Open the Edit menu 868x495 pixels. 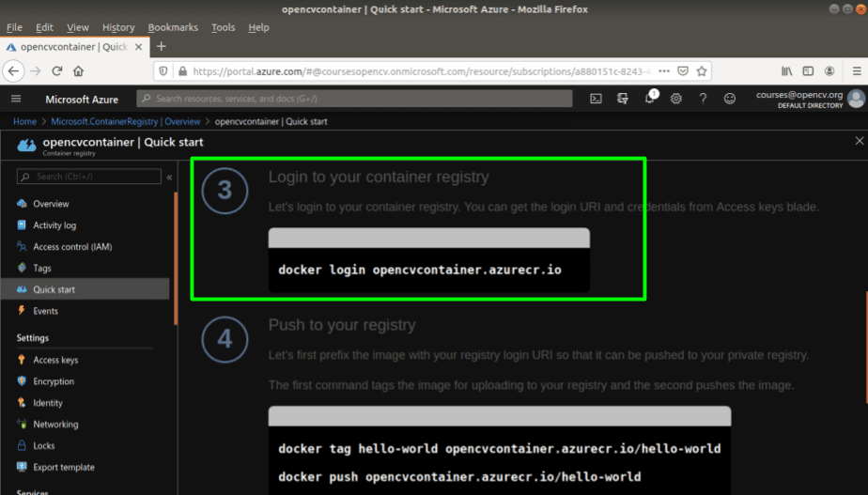click(44, 27)
